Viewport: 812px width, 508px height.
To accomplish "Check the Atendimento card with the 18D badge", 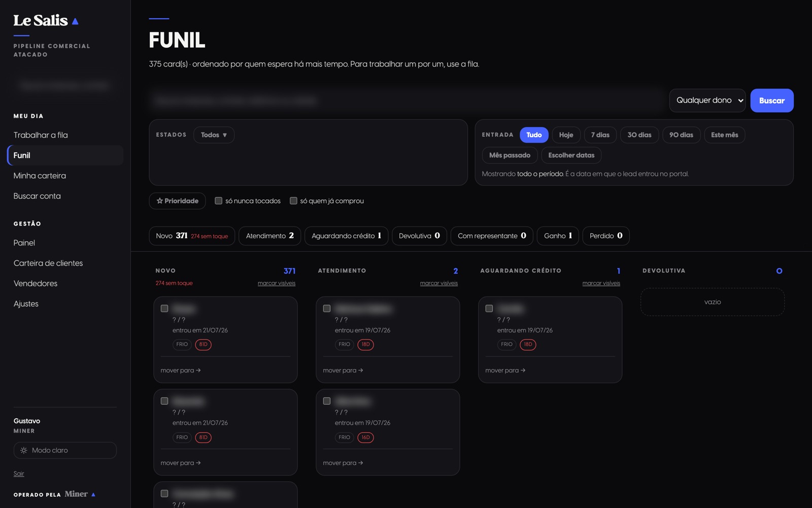I will click(x=327, y=308).
